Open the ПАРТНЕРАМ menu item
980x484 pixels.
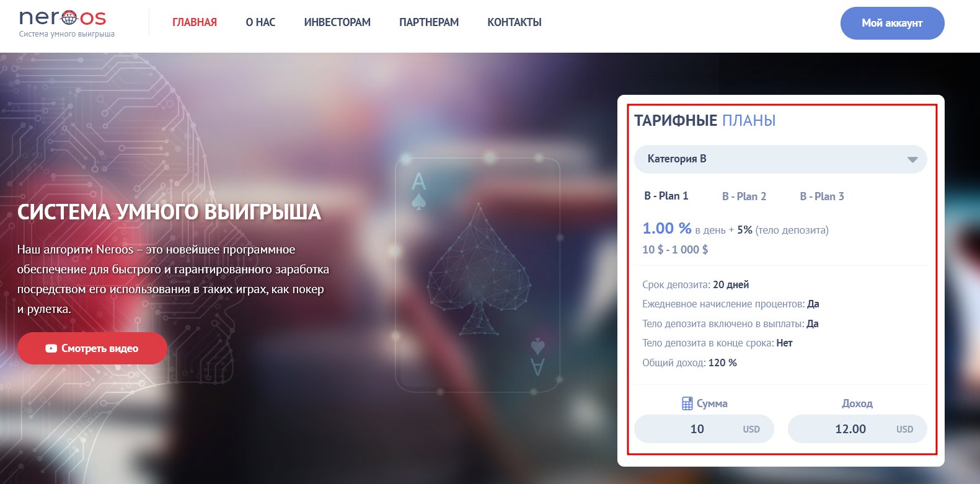point(429,22)
